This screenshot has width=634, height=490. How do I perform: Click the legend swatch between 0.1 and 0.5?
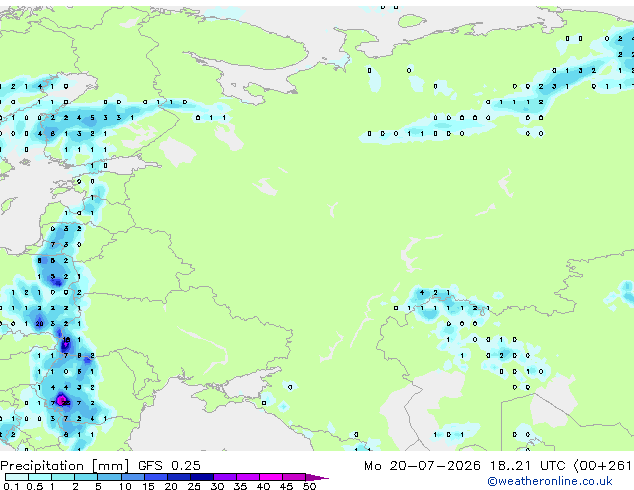point(17,477)
